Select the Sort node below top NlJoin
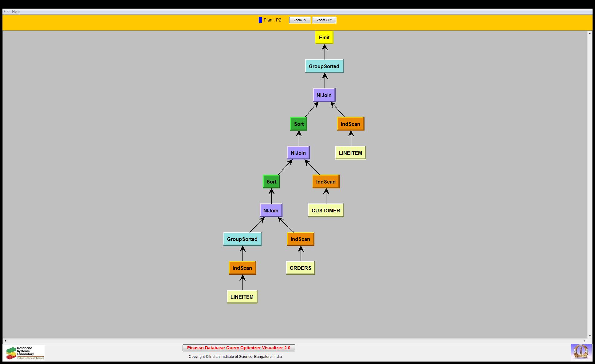Image resolution: width=595 pixels, height=364 pixels. 299,124
